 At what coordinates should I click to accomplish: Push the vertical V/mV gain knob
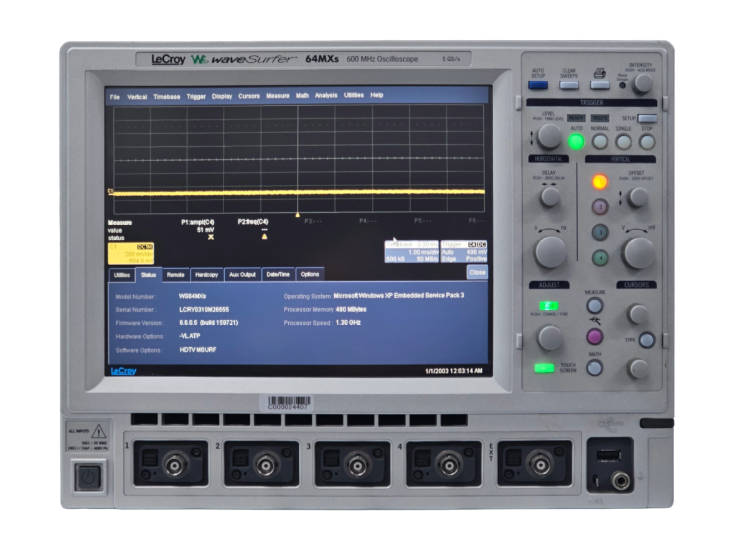pyautogui.click(x=639, y=253)
